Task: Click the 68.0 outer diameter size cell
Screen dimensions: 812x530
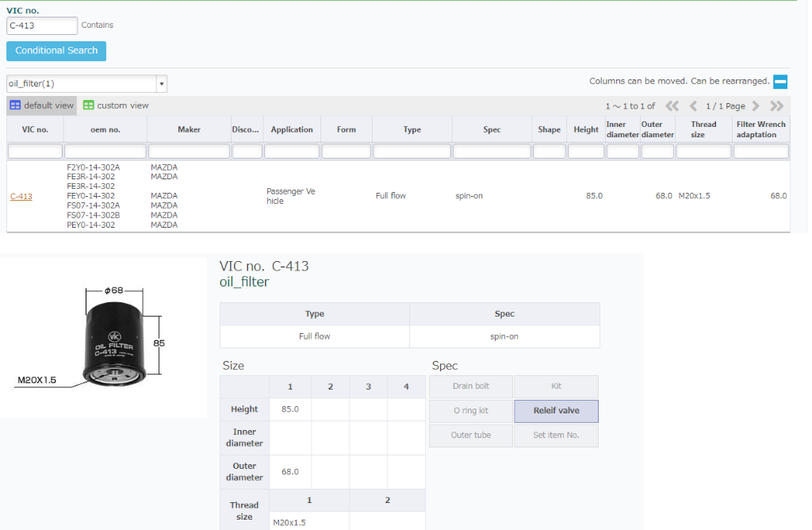Action: tap(290, 471)
